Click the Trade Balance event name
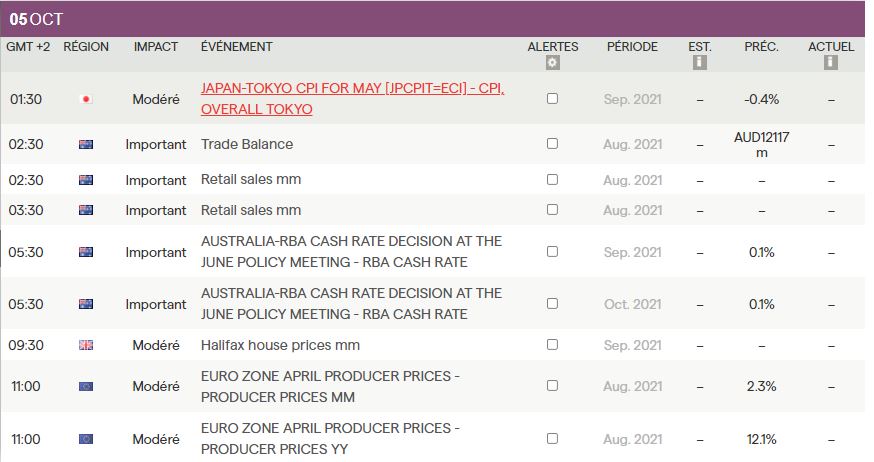874x462 pixels. [x=247, y=144]
